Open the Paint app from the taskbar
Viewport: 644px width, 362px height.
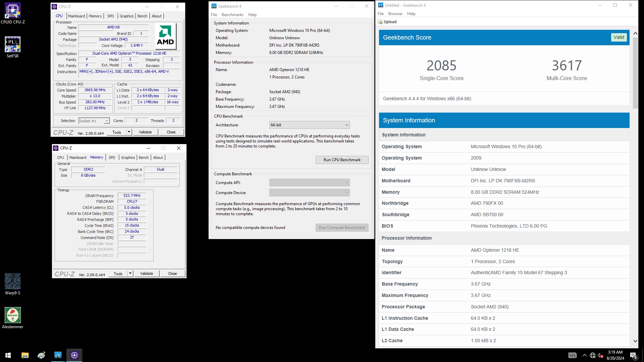tap(41, 355)
